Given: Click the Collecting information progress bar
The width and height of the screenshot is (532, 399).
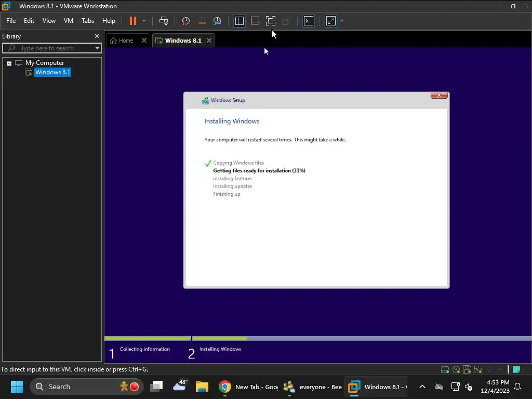Looking at the screenshot, I should point(148,338).
